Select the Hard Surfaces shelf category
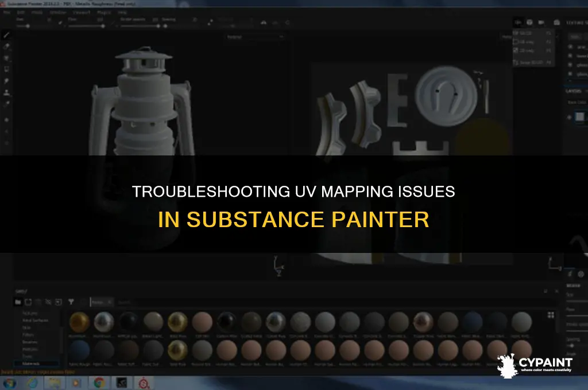588x390 pixels. pyautogui.click(x=35, y=321)
